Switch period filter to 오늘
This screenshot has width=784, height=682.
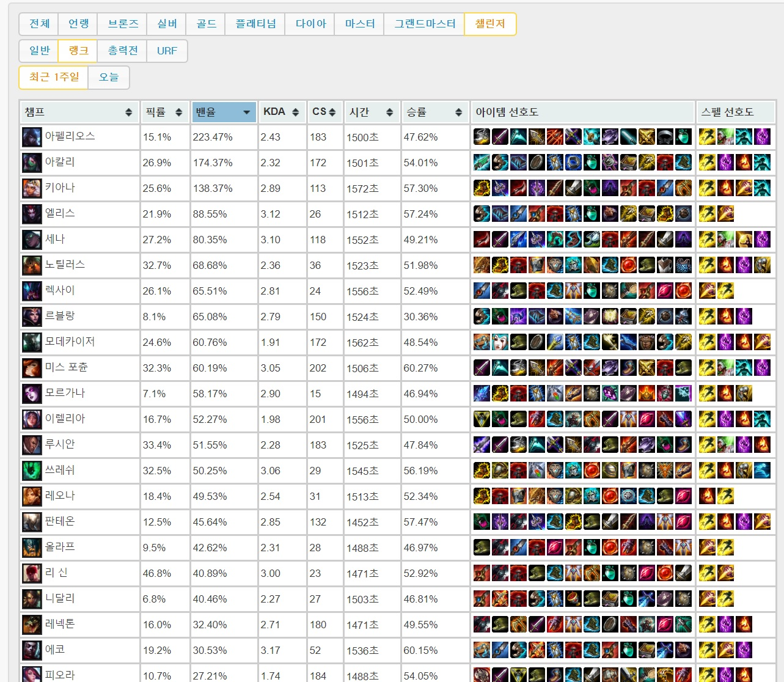pyautogui.click(x=109, y=77)
